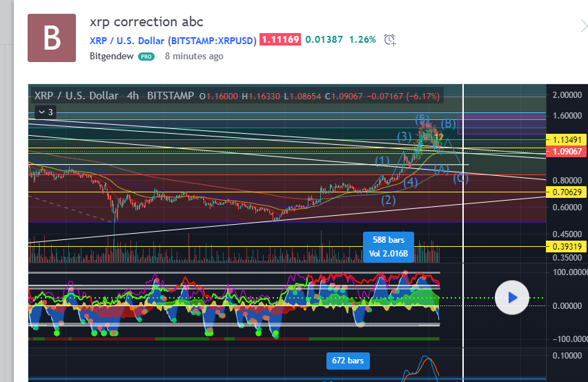Click the 0.39319 price axis label
Image resolution: width=588 pixels, height=382 pixels.
coord(565,247)
